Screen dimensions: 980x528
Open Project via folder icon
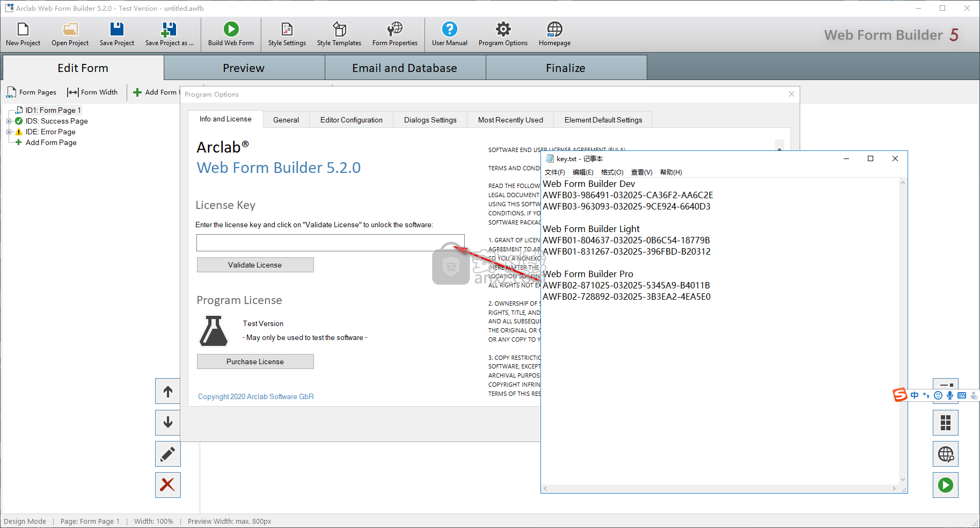tap(70, 34)
